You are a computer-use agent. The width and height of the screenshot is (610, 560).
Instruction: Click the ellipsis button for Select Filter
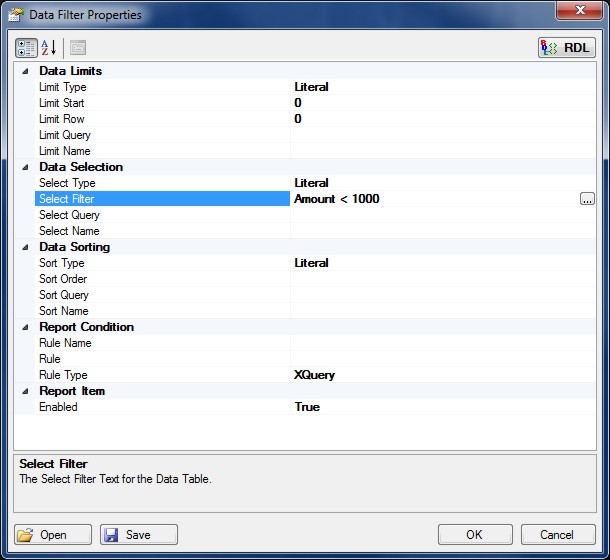point(587,199)
